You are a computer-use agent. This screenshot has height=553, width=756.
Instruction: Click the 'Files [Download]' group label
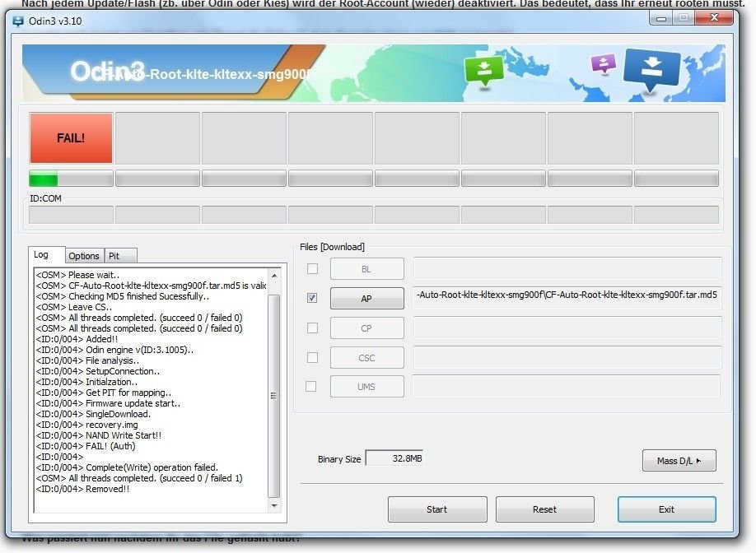pos(332,247)
